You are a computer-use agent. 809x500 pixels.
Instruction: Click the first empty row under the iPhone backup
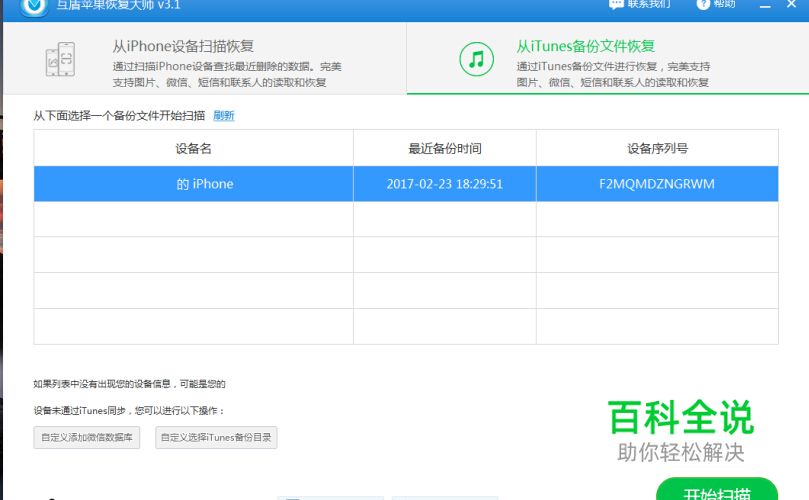click(406, 219)
